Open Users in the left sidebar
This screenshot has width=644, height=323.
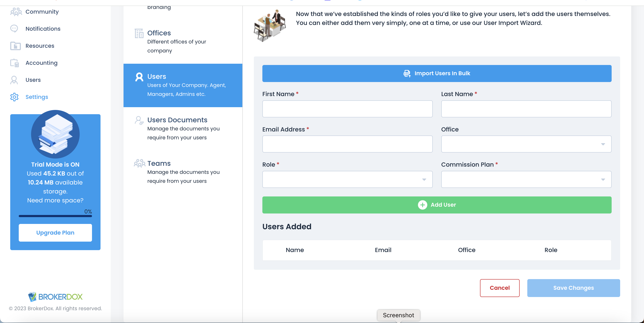[33, 80]
